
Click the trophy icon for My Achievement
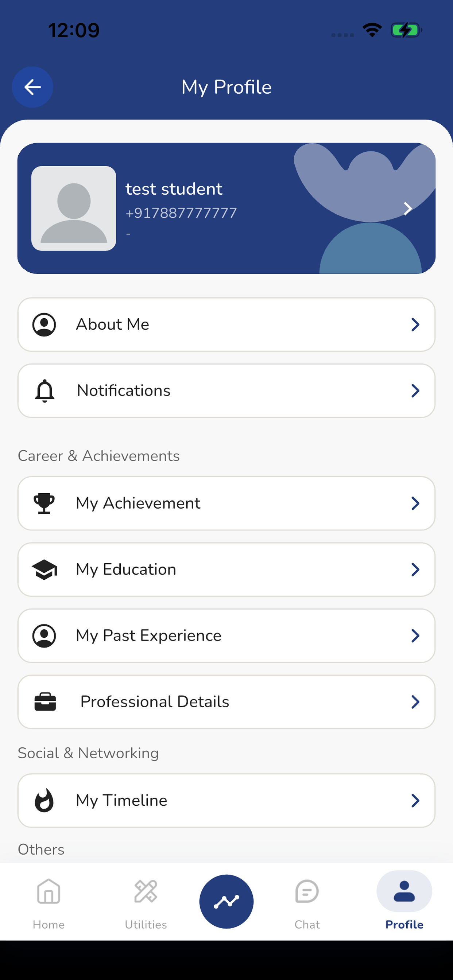coord(44,503)
